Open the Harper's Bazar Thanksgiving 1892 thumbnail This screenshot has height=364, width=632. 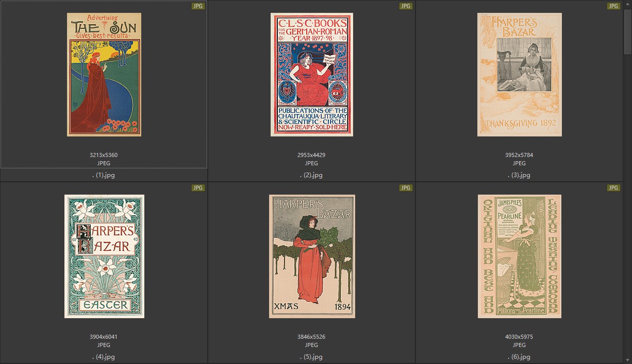[519, 75]
